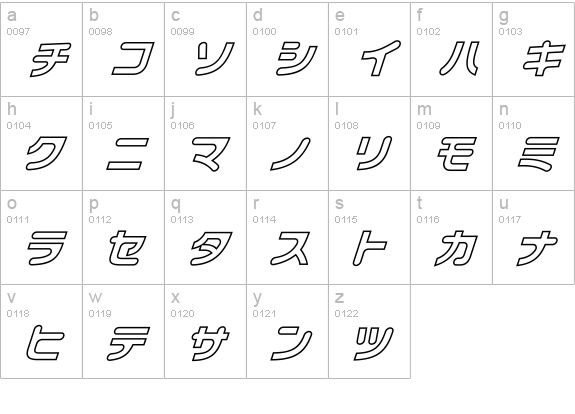The image size is (575, 414).
Task: Click the glyph mapped to t 0116
Action: [x=456, y=248]
